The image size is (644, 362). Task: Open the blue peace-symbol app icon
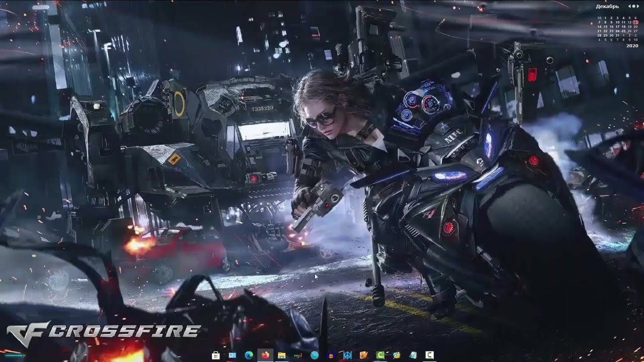[347, 355]
